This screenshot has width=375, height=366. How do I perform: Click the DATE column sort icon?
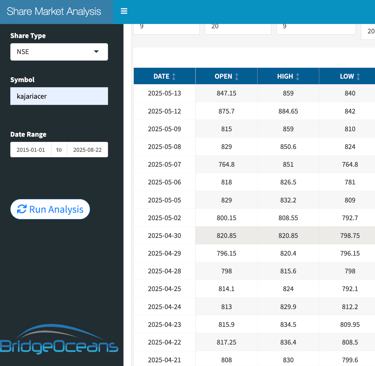click(x=174, y=77)
